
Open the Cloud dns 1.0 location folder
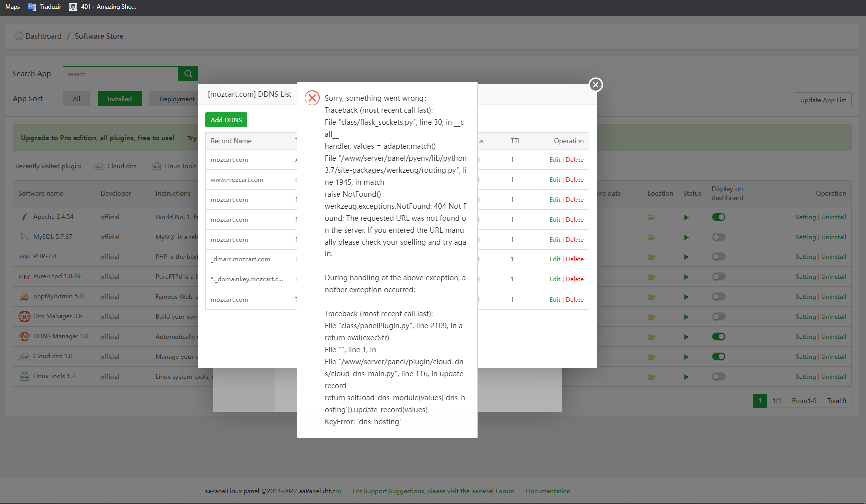coord(651,357)
